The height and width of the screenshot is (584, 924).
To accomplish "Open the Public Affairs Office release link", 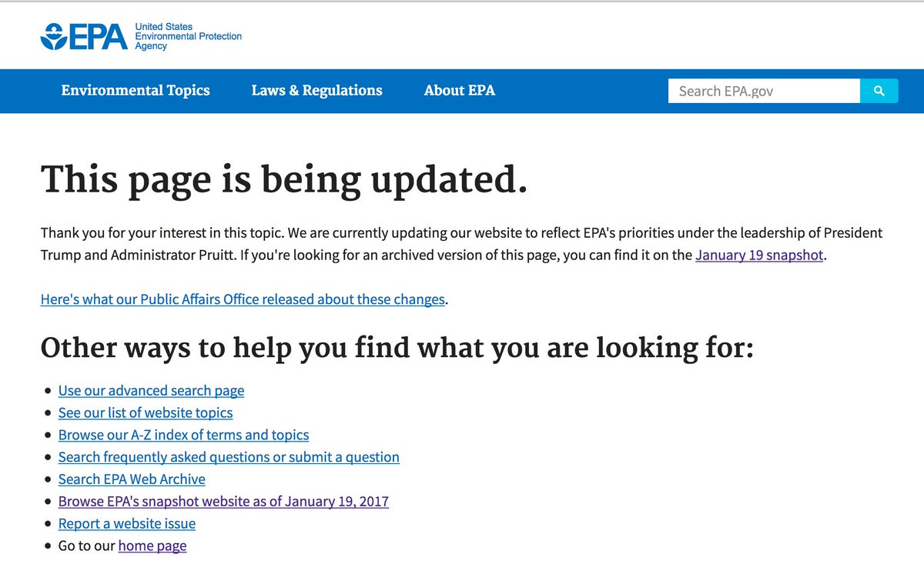I will [x=243, y=299].
